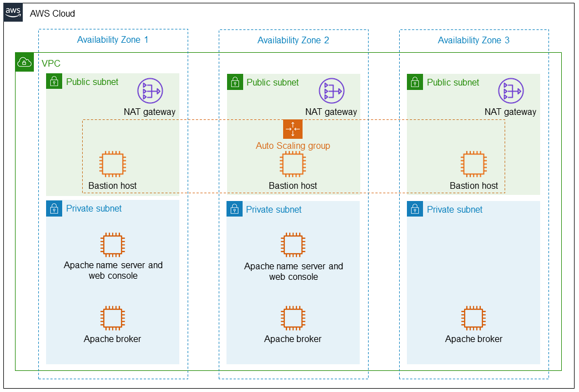The width and height of the screenshot is (579, 392).
Task: Click Public subnet label in Zone 3
Action: (453, 83)
